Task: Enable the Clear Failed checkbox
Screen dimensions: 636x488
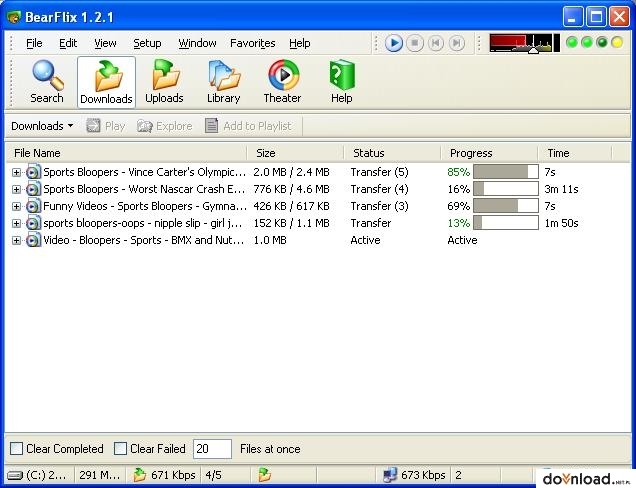Action: click(x=120, y=449)
